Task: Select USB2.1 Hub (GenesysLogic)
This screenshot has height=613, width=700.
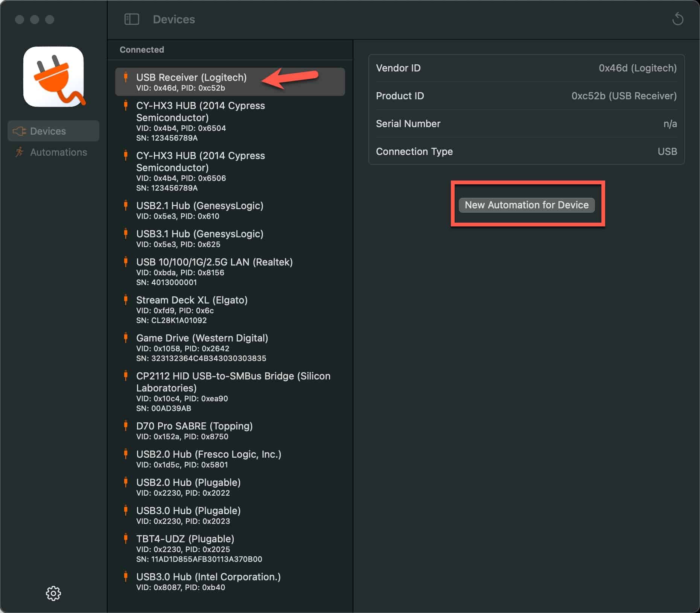Action: click(x=230, y=210)
